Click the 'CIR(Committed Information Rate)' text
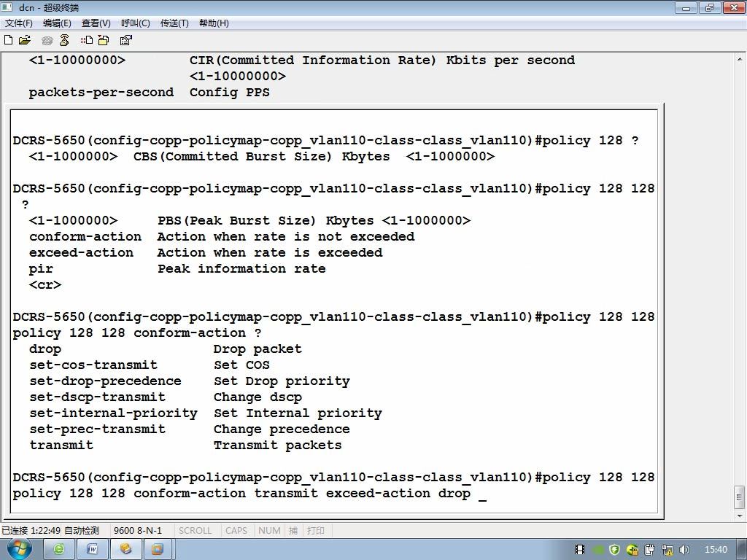This screenshot has width=747, height=560. click(x=312, y=60)
